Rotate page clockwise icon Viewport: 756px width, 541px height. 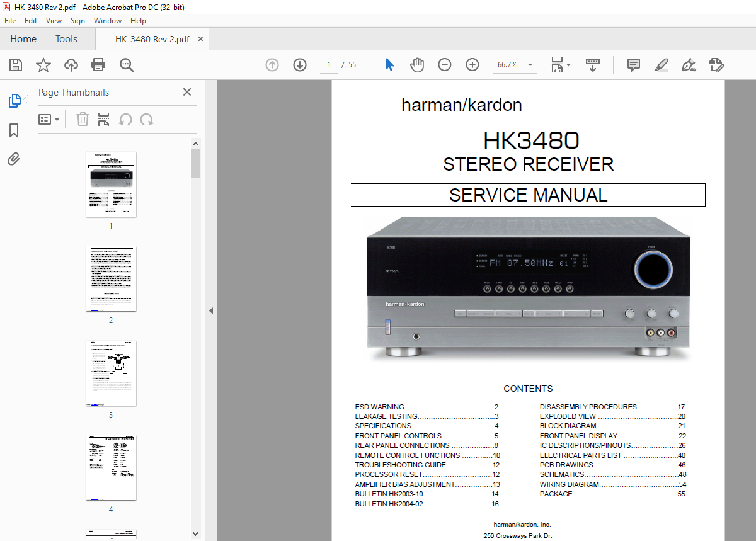point(147,119)
